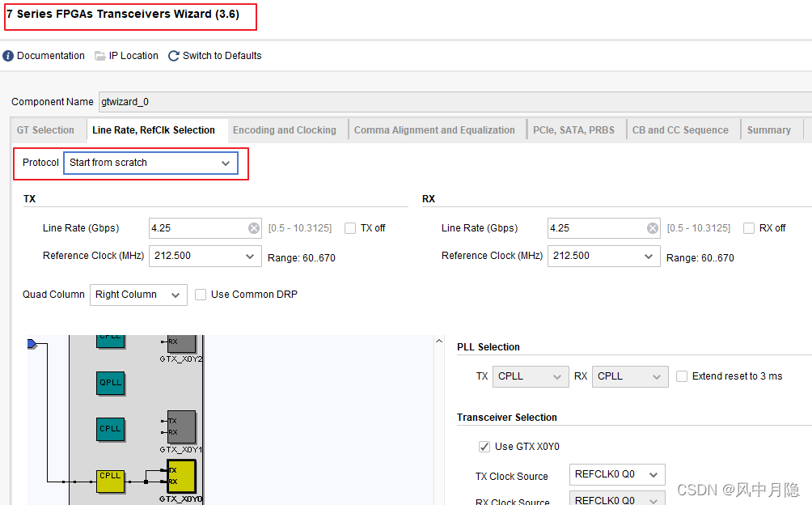Enable the RX off checkbox
812x505 pixels.
coord(749,228)
